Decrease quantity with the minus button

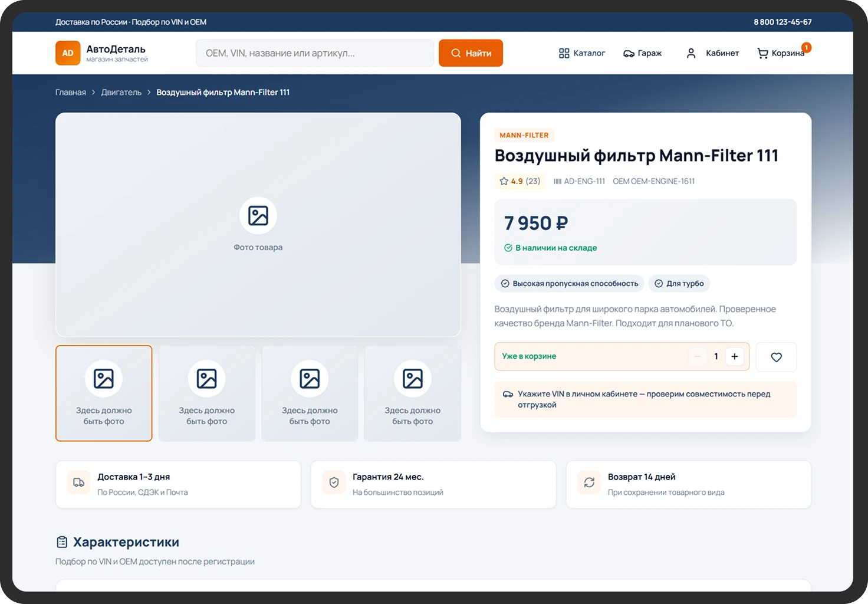click(x=698, y=356)
